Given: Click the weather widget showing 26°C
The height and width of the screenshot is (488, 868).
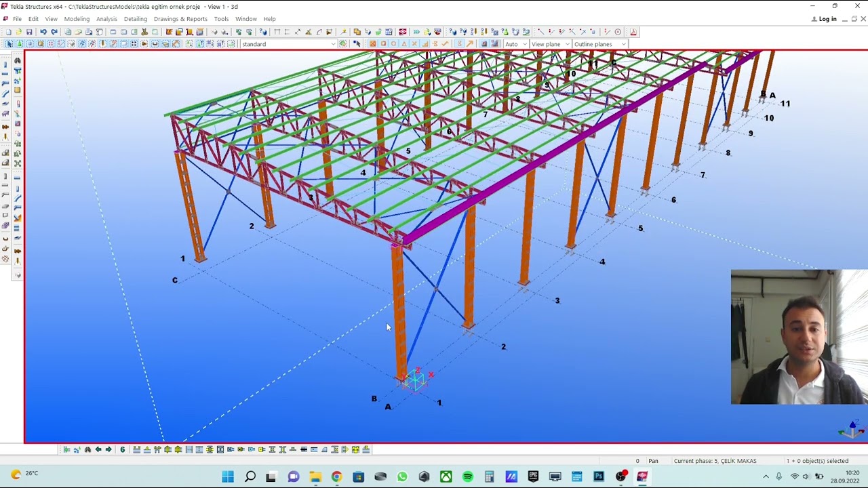Looking at the screenshot, I should click(24, 474).
